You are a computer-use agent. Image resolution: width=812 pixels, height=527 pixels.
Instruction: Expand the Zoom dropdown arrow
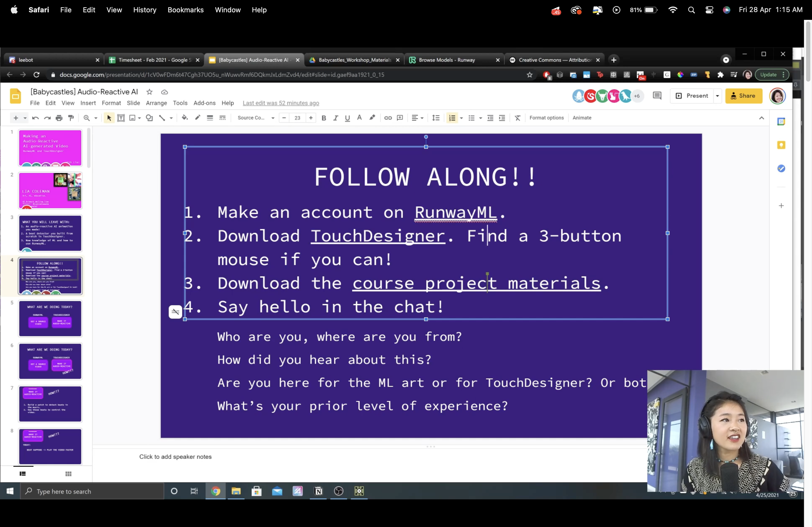(96, 118)
